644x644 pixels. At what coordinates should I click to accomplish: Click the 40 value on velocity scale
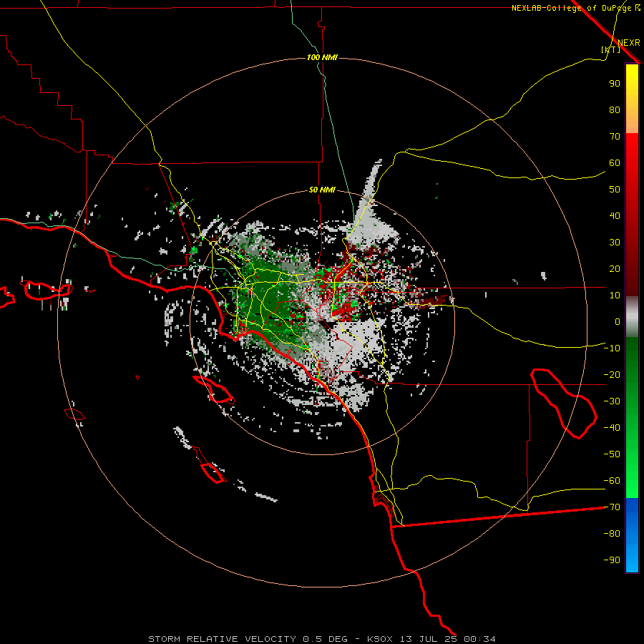click(615, 215)
